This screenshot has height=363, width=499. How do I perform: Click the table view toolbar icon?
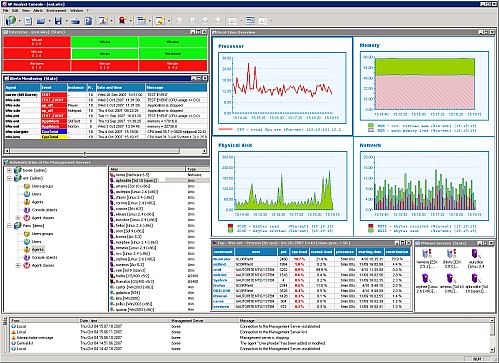point(141,21)
